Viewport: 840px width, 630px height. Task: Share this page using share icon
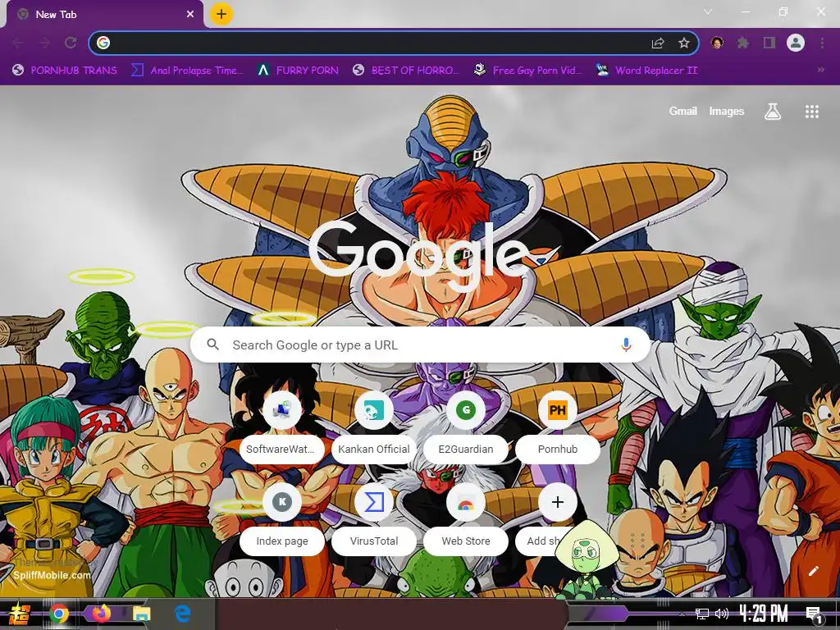coord(658,43)
